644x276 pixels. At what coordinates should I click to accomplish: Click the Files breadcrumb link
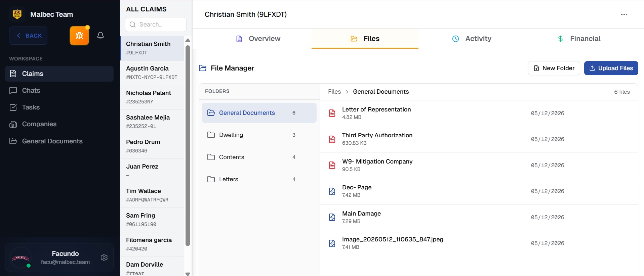(x=334, y=92)
